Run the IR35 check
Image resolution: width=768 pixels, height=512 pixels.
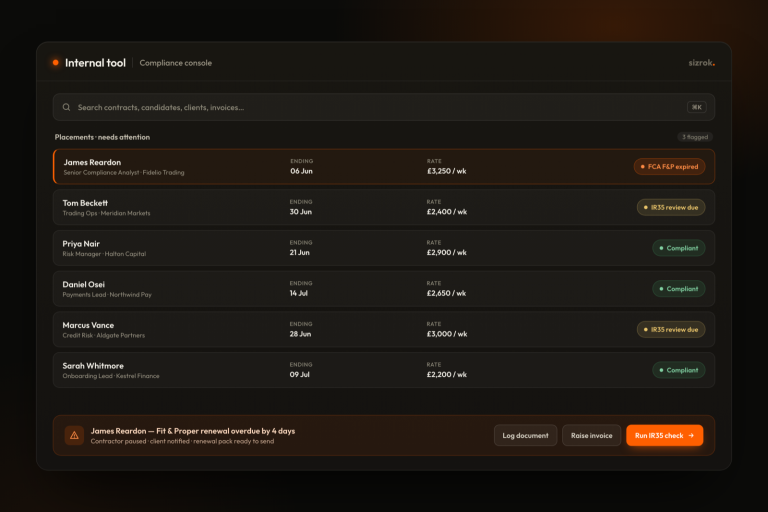point(664,435)
